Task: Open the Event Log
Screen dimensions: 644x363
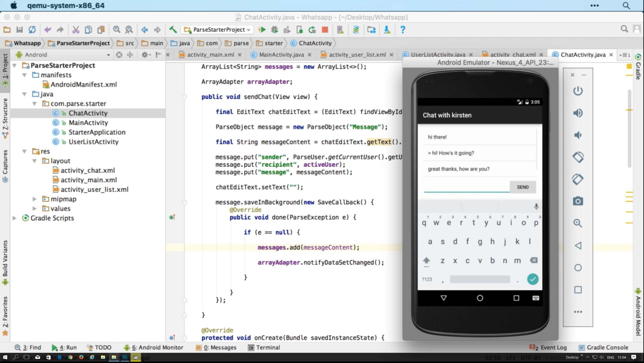Action: click(548, 347)
